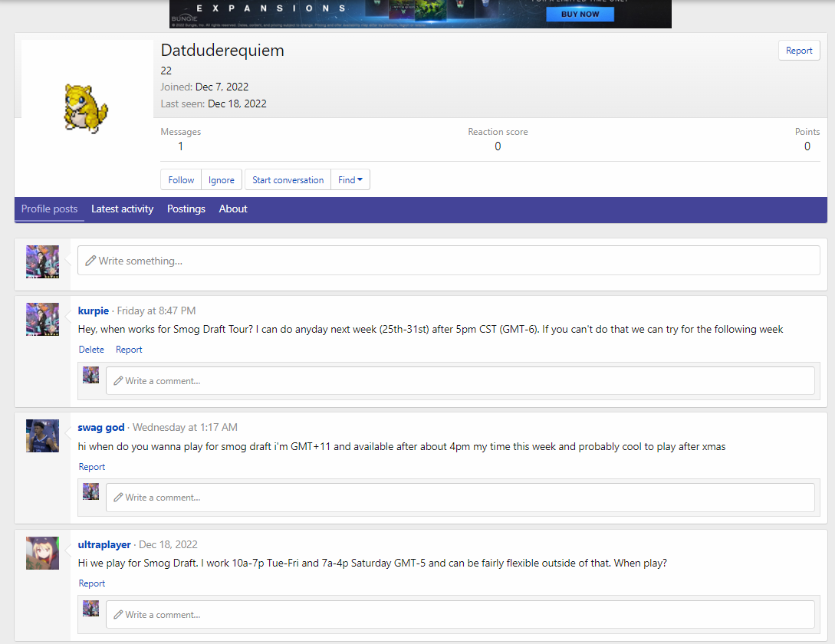Click the Joined date Dec 7, 2022
Viewport: 835px width, 644px height.
pyautogui.click(x=222, y=87)
